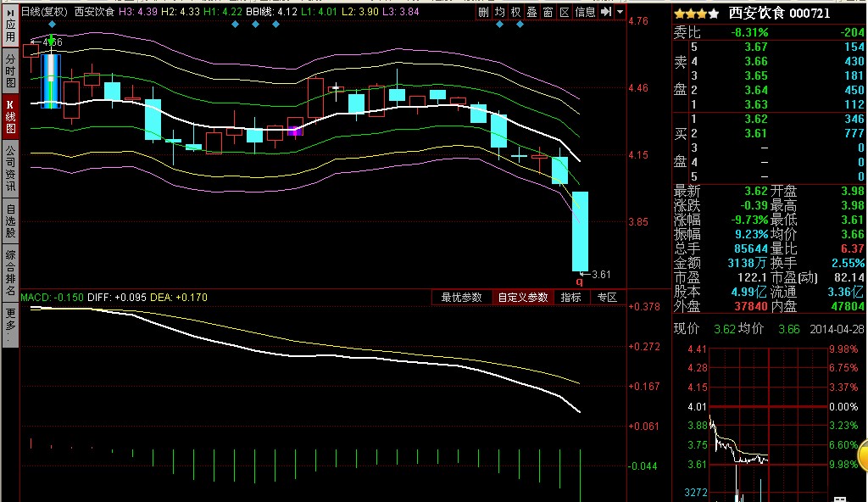Open 自选股 sidebar tab
Viewport: 868px width, 502px height.
click(10, 220)
